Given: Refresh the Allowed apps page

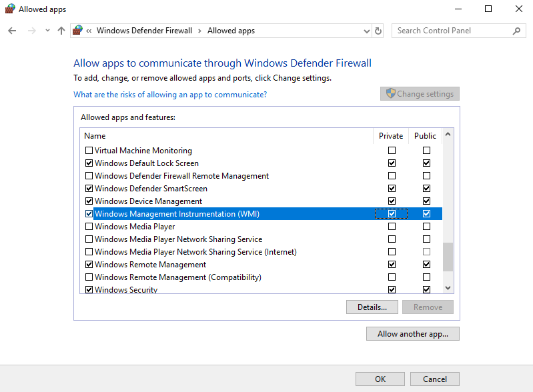Looking at the screenshot, I should (378, 31).
